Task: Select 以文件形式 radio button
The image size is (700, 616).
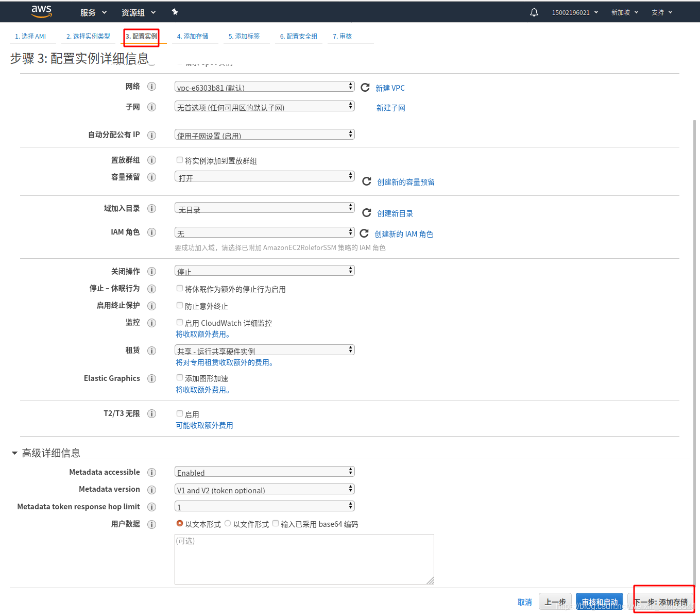Action: tap(228, 523)
